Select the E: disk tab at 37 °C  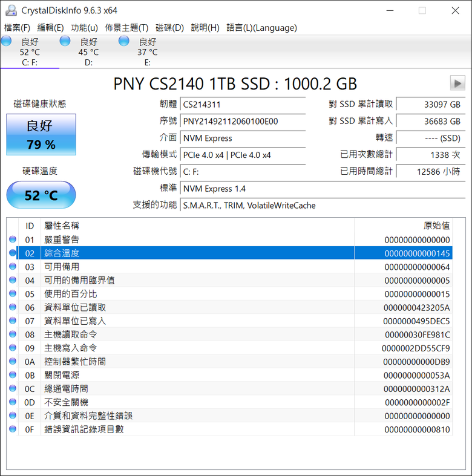point(147,51)
